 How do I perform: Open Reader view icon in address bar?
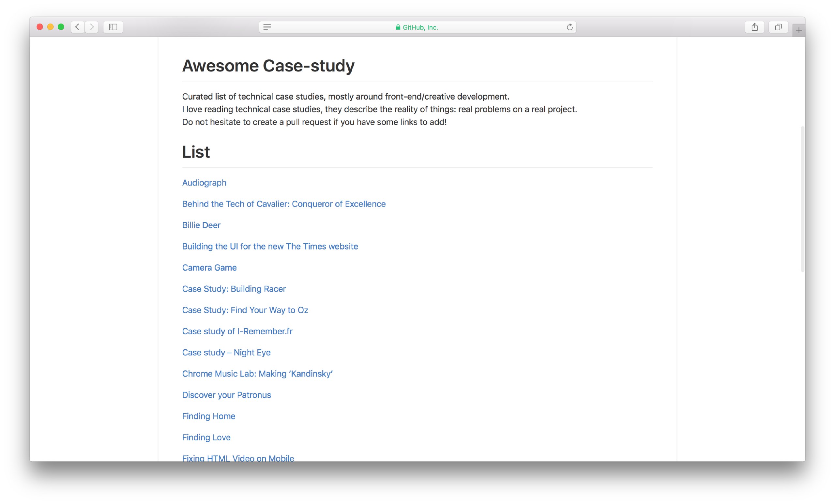tap(267, 27)
